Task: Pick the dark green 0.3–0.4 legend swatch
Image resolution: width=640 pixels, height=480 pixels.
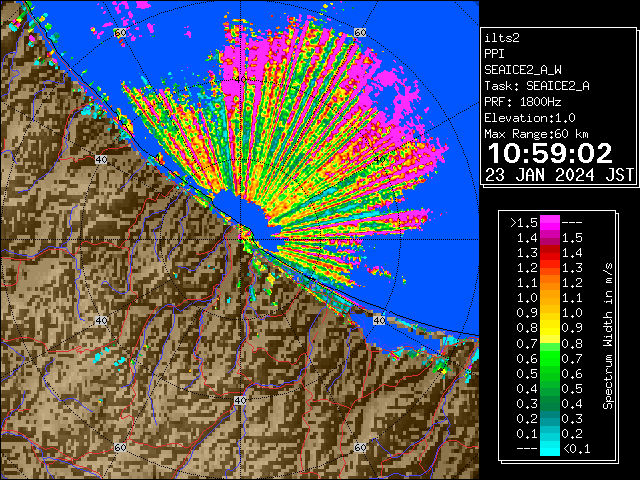Action: [550, 403]
